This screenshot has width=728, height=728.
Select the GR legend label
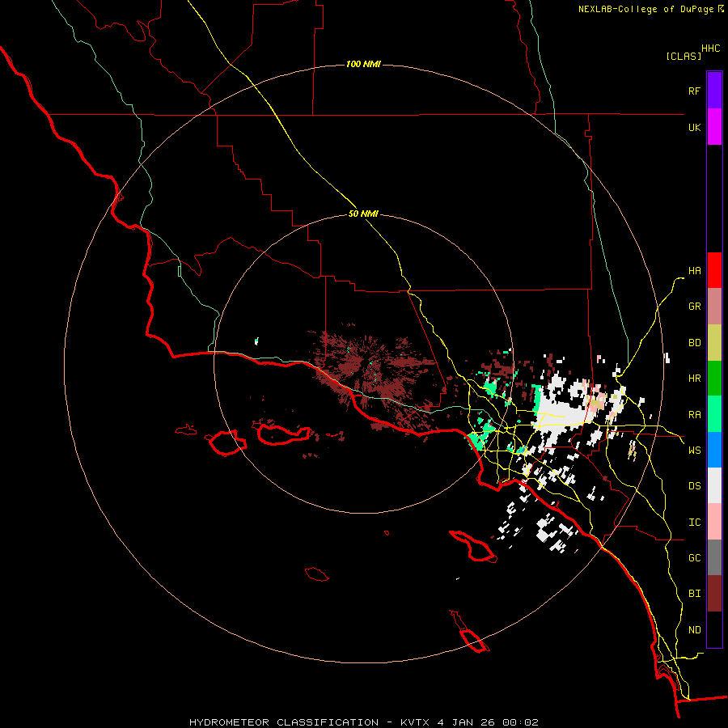(694, 307)
